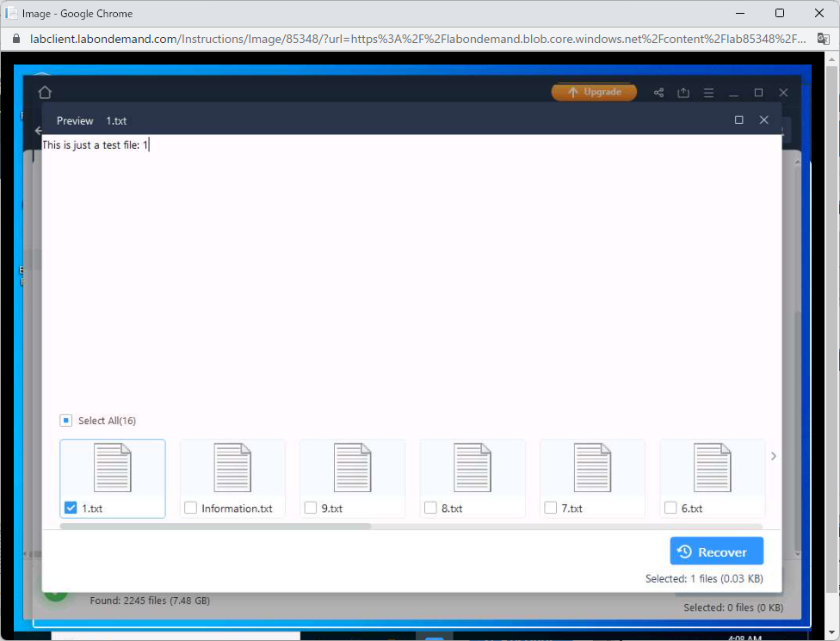This screenshot has width=840, height=641.
Task: Select the 7.txt file thumbnail
Action: (592, 469)
